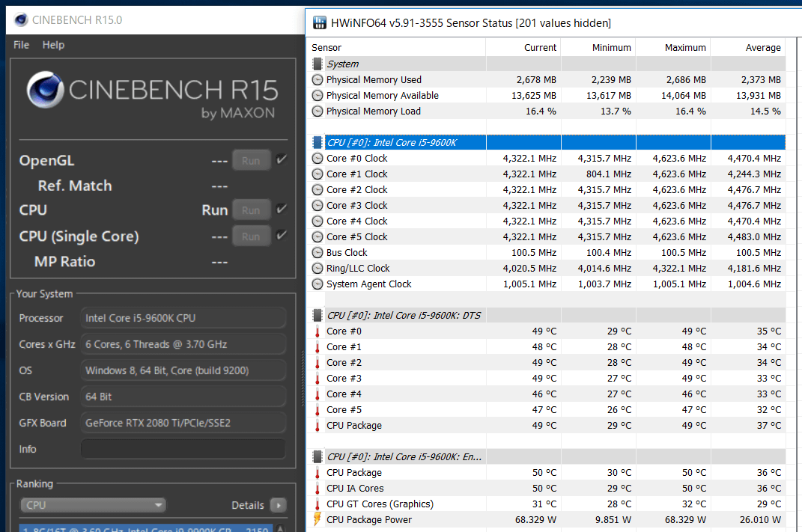
Task: Toggle the CPU (Single Core) test checkbox
Action: (x=281, y=236)
